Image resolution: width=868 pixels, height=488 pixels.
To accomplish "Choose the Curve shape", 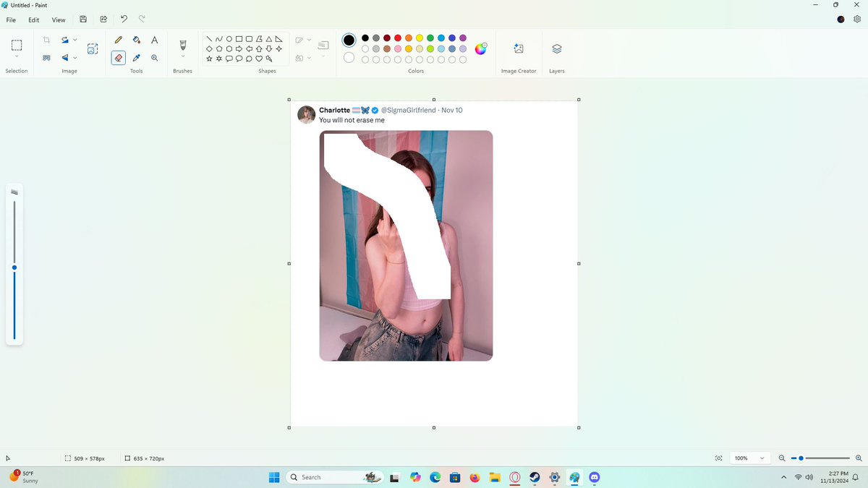I will coord(219,39).
